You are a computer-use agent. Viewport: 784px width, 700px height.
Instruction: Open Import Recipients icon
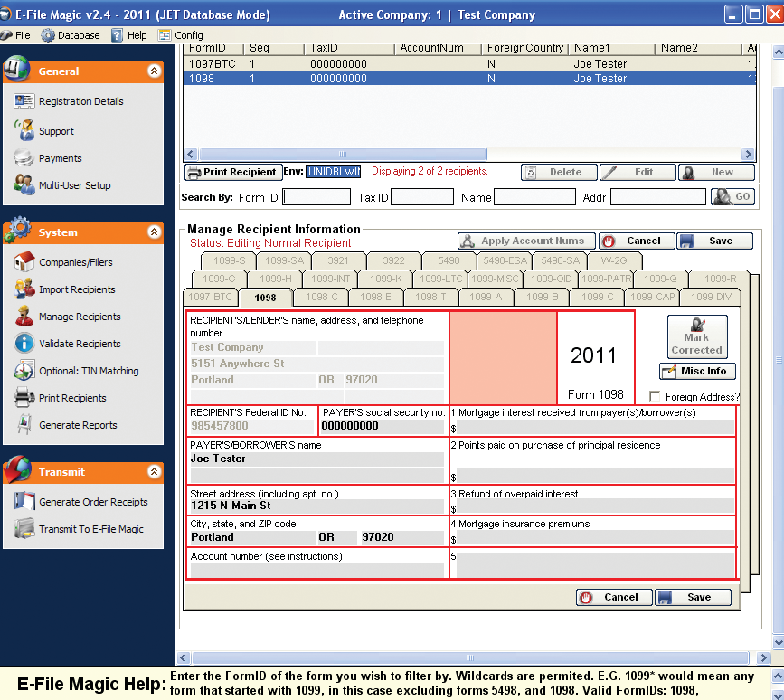[x=24, y=289]
